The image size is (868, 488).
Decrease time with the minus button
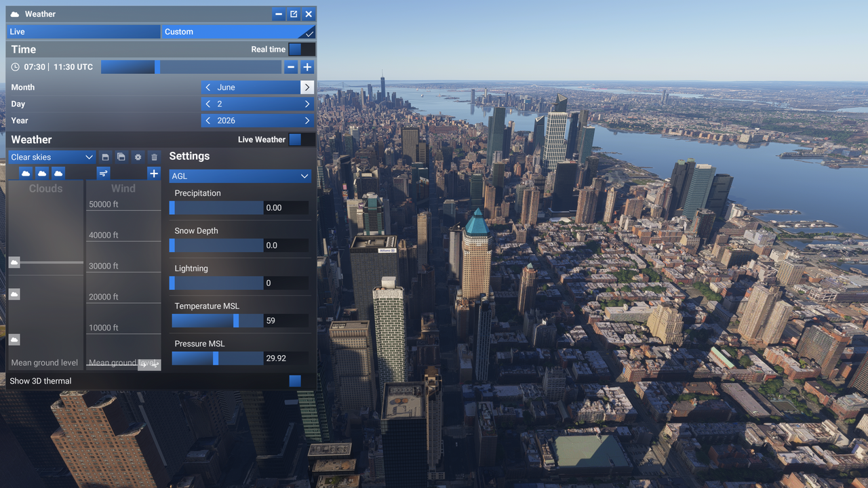(291, 67)
